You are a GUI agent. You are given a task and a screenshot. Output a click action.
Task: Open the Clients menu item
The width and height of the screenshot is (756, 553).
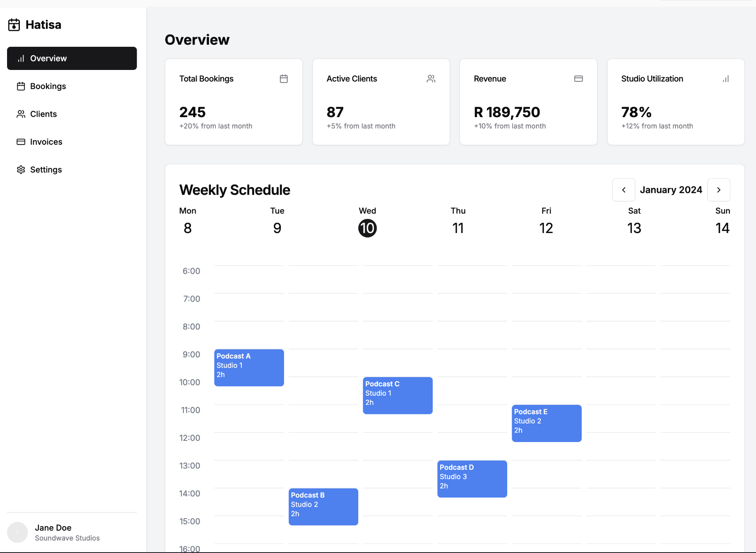coord(72,114)
